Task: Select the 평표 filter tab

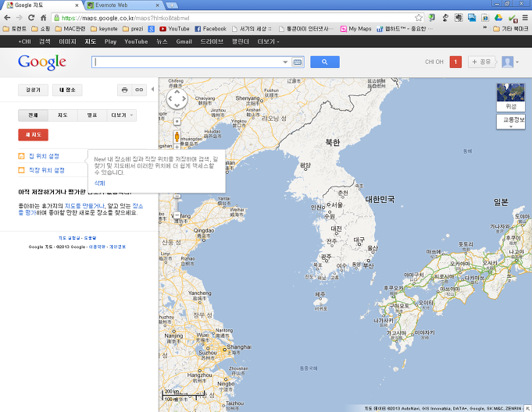Action: [92, 115]
